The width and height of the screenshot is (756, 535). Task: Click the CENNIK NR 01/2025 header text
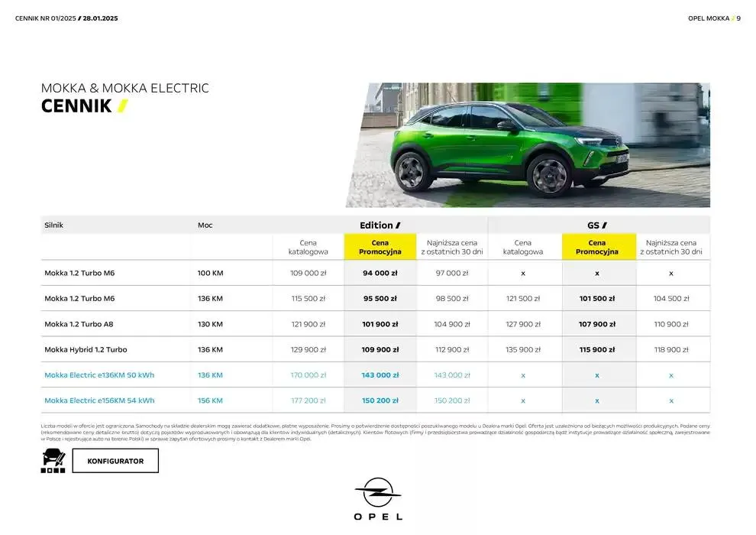[x=46, y=18]
